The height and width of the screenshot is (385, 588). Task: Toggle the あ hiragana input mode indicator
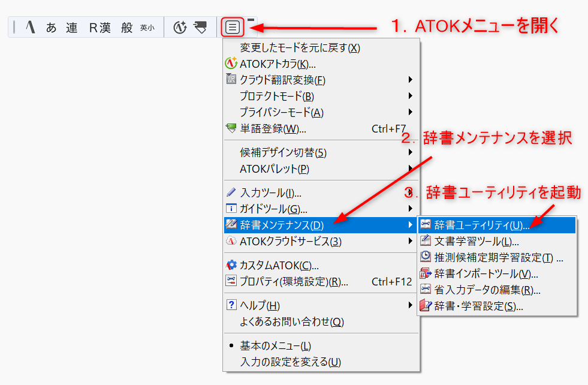(51, 28)
